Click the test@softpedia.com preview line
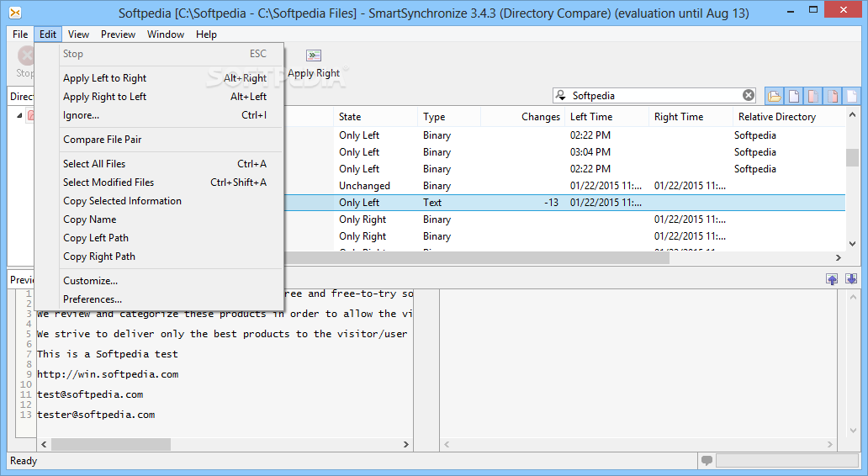The width and height of the screenshot is (868, 476). (90, 394)
